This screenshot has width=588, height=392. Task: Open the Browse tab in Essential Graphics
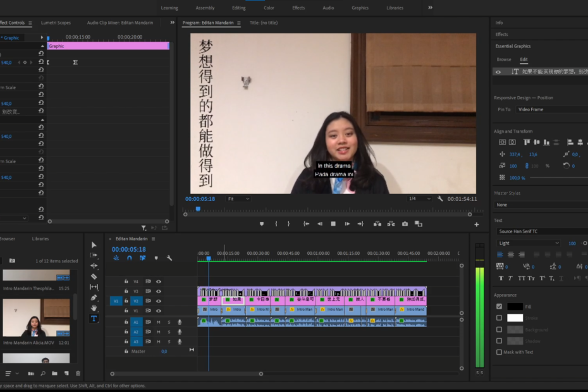pos(504,59)
